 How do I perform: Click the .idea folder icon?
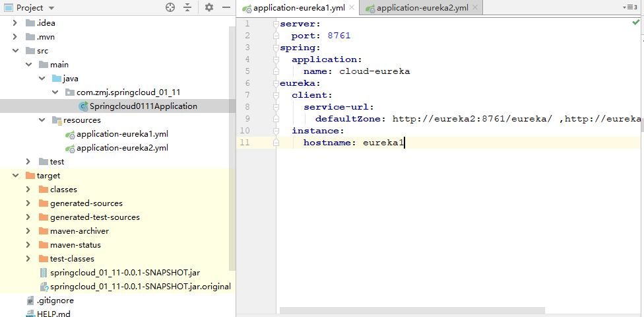(x=30, y=23)
